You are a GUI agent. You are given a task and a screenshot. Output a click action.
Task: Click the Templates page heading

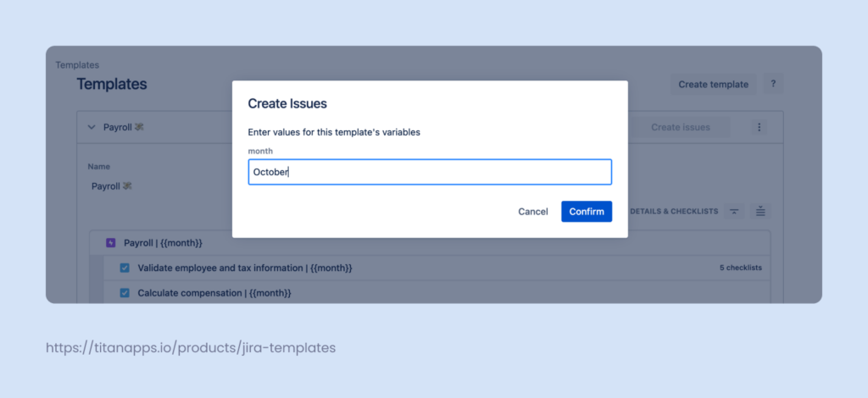click(112, 84)
